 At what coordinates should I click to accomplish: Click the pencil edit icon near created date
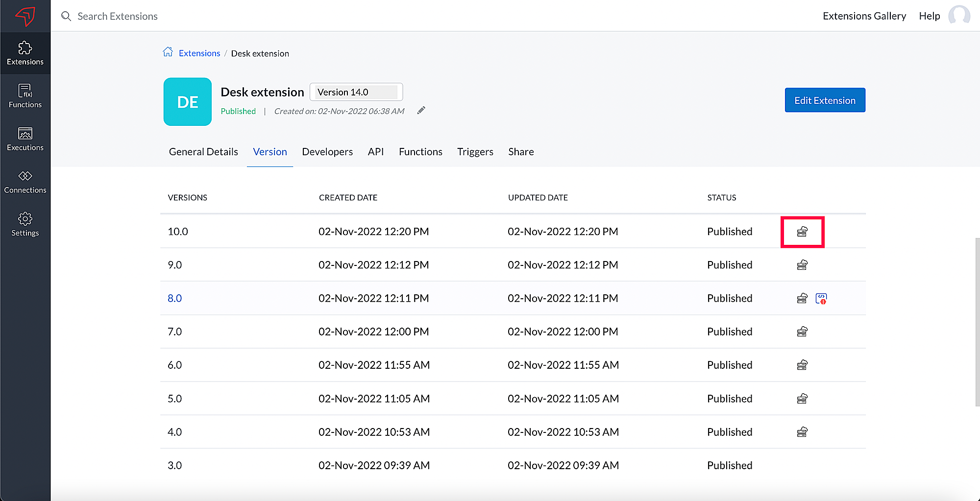421,111
